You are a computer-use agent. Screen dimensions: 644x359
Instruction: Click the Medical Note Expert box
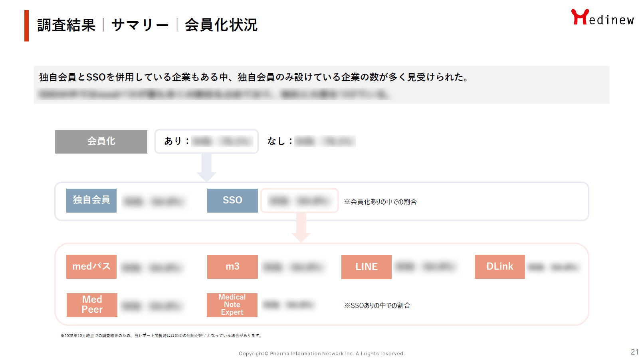pos(232,305)
